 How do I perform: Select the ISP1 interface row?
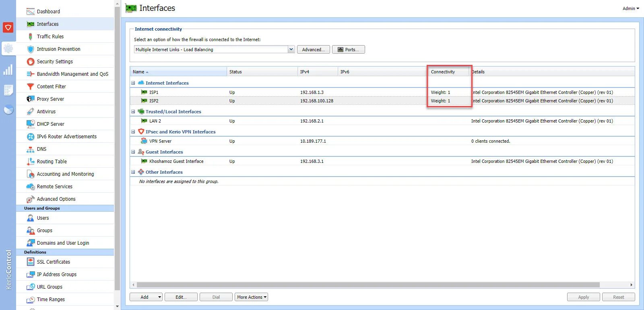coord(382,92)
